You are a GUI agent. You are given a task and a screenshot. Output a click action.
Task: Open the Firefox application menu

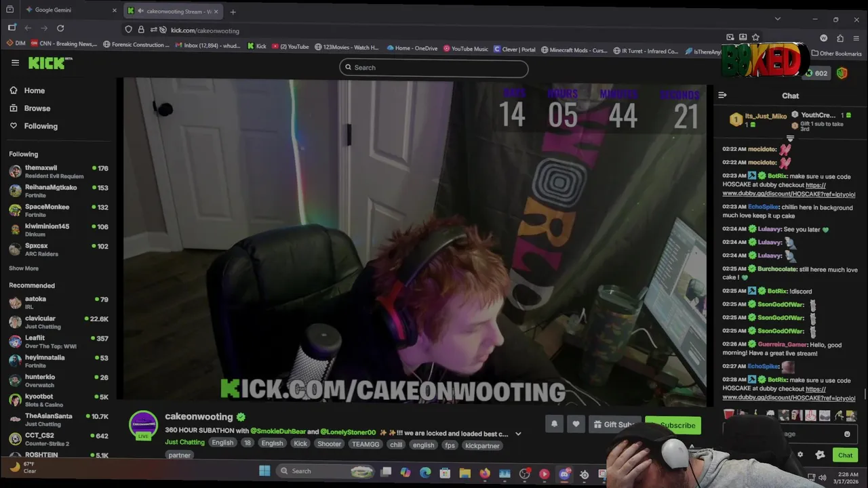(856, 38)
